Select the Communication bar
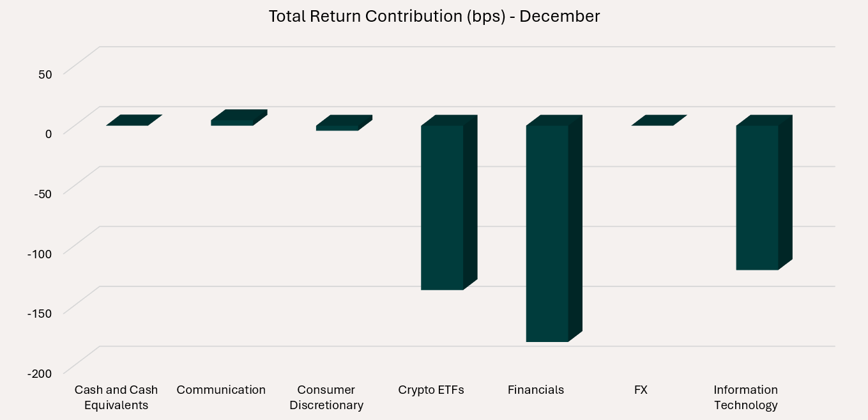The width and height of the screenshot is (868, 420). [x=233, y=121]
